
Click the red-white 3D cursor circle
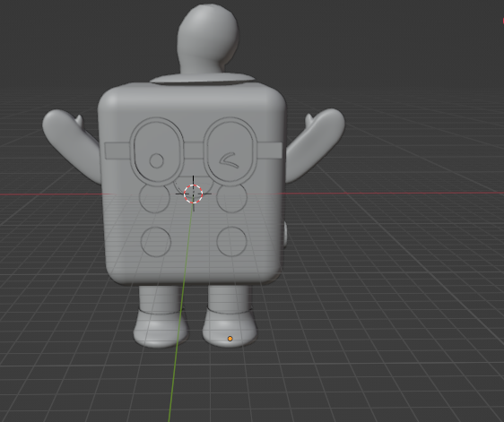tap(193, 194)
